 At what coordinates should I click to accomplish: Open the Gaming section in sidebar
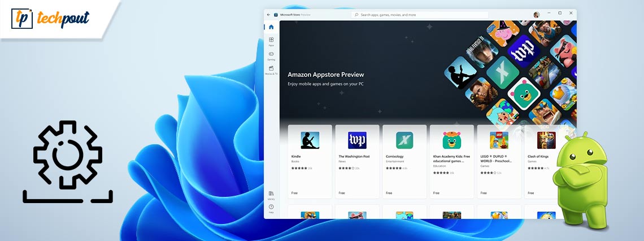[271, 55]
